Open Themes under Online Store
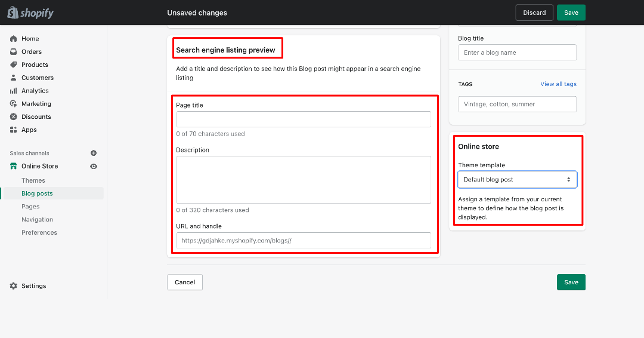Image resolution: width=644 pixels, height=338 pixels. click(x=33, y=180)
